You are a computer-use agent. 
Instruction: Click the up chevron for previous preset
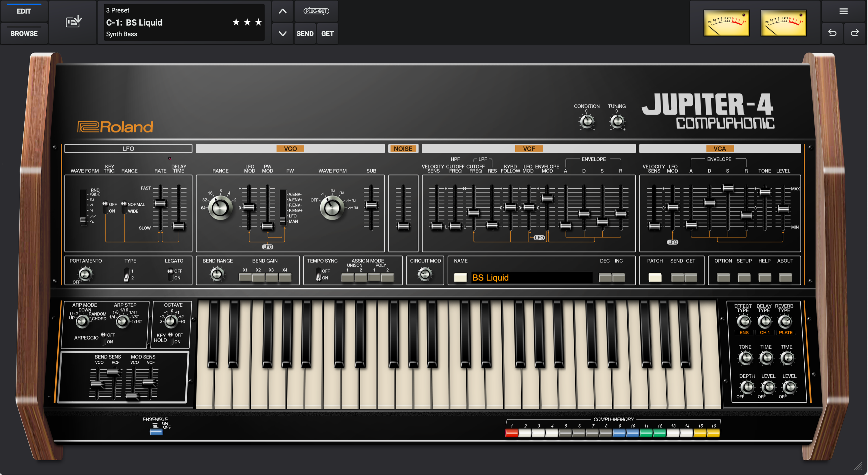pyautogui.click(x=282, y=11)
